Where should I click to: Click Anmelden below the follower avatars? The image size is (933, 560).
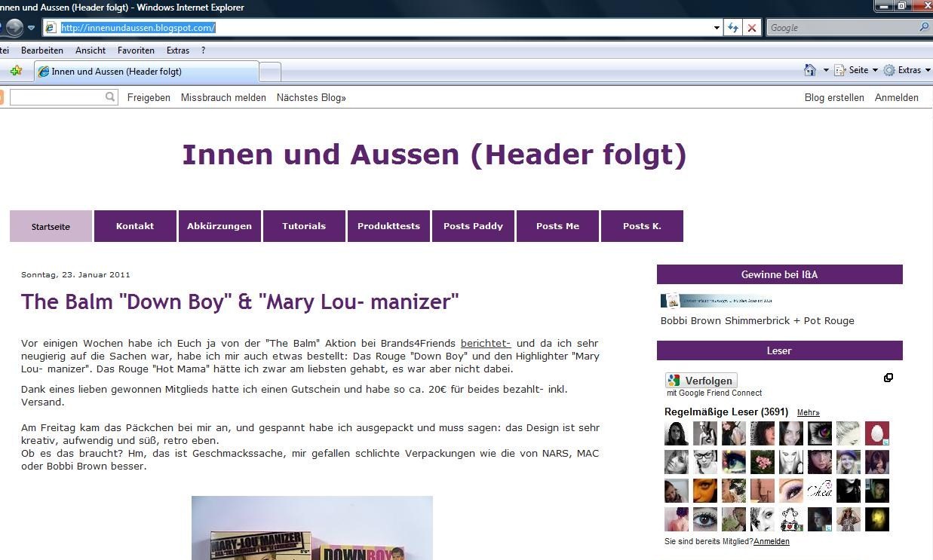(772, 541)
